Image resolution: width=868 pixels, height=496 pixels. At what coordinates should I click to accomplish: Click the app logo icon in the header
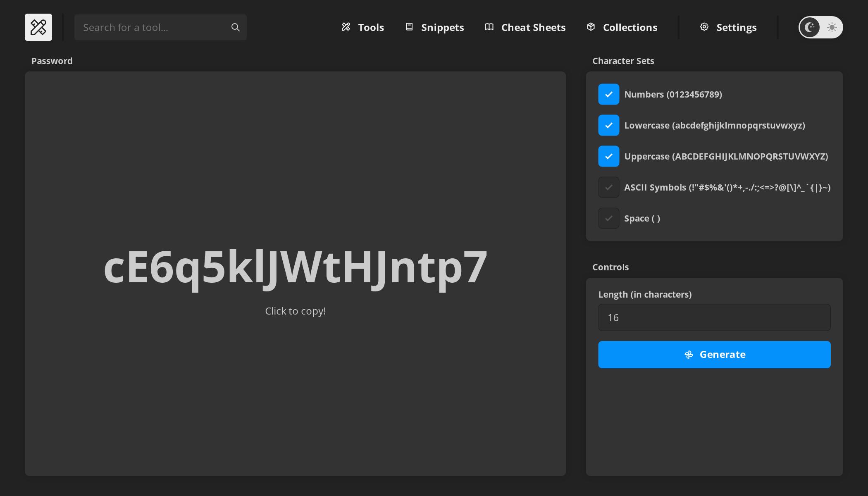tap(38, 27)
